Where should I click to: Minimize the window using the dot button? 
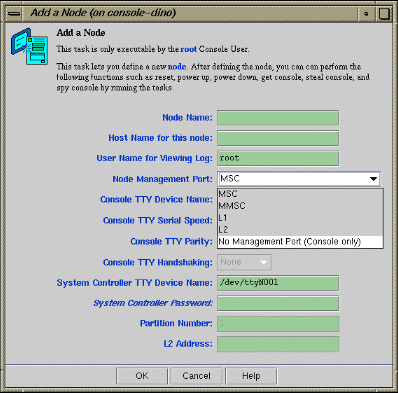[366, 14]
